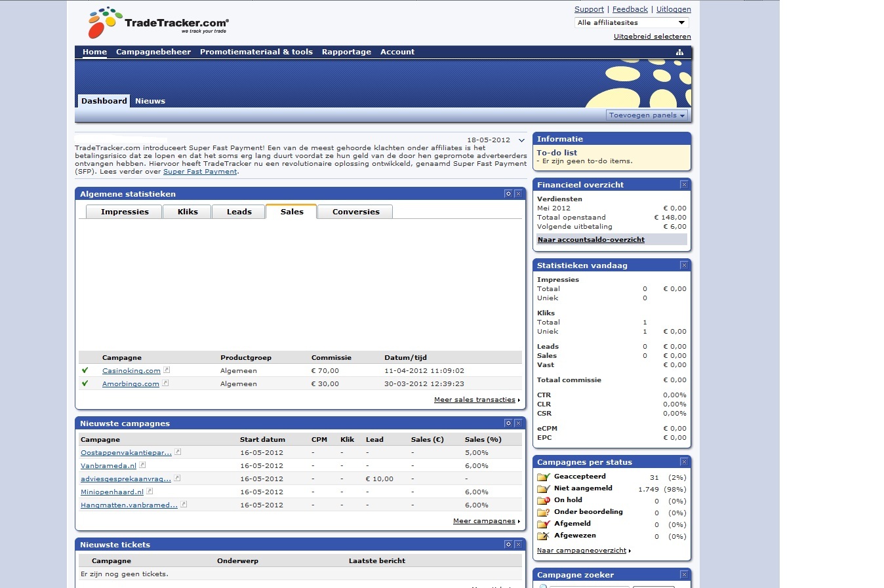Open the Miniopenhaard.nl campaign link
The height and width of the screenshot is (588, 884).
[x=112, y=492]
